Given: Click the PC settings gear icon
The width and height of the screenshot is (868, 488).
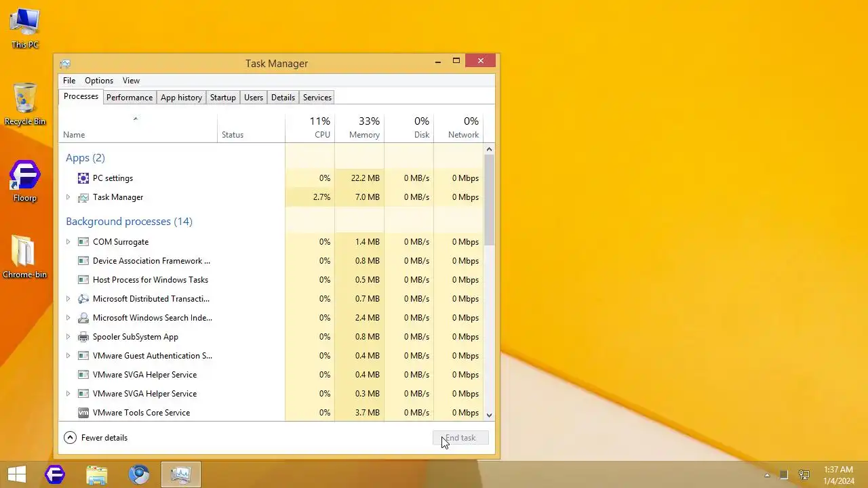Looking at the screenshot, I should click(x=83, y=178).
